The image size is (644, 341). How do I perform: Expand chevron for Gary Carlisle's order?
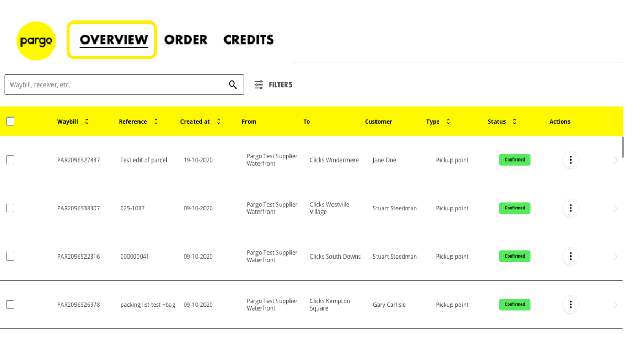click(615, 305)
